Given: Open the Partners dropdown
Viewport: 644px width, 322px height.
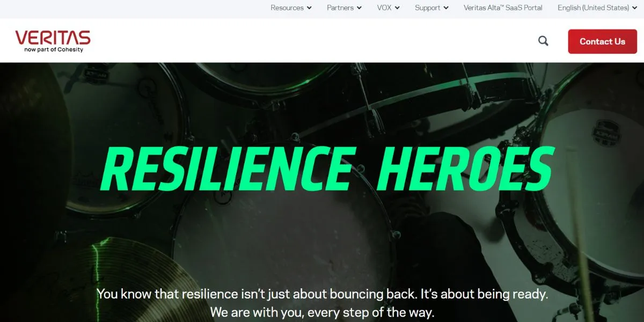Looking at the screenshot, I should [340, 8].
